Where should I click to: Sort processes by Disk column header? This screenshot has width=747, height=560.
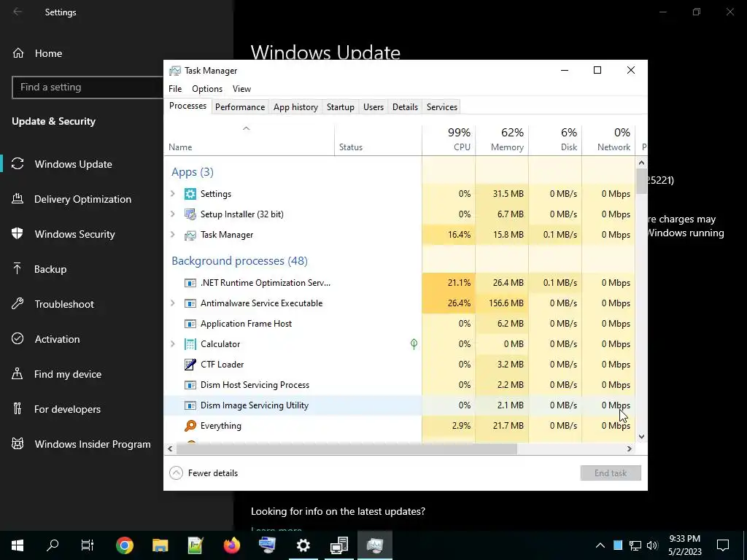coord(555,139)
